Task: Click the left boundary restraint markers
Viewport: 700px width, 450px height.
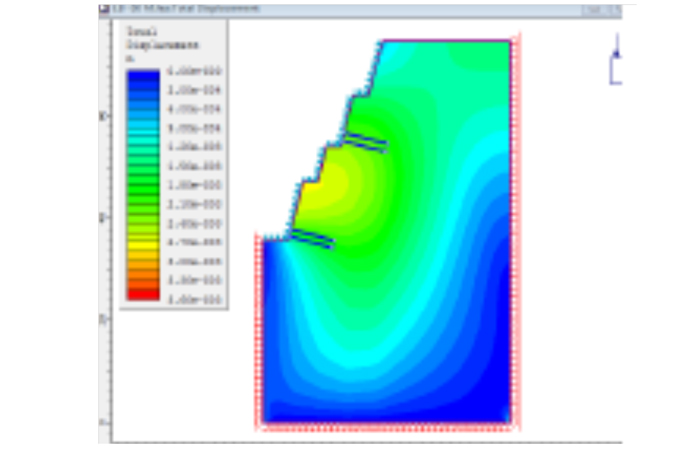Action: point(260,330)
